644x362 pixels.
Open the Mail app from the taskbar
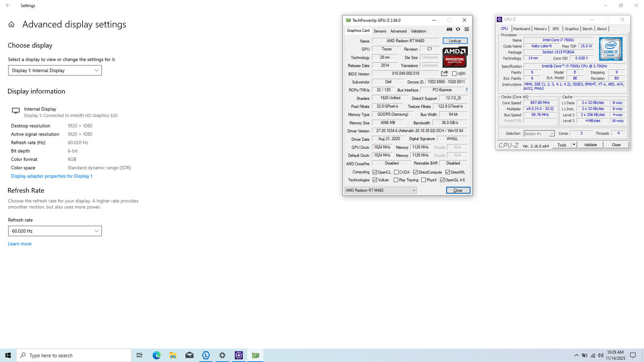190,355
